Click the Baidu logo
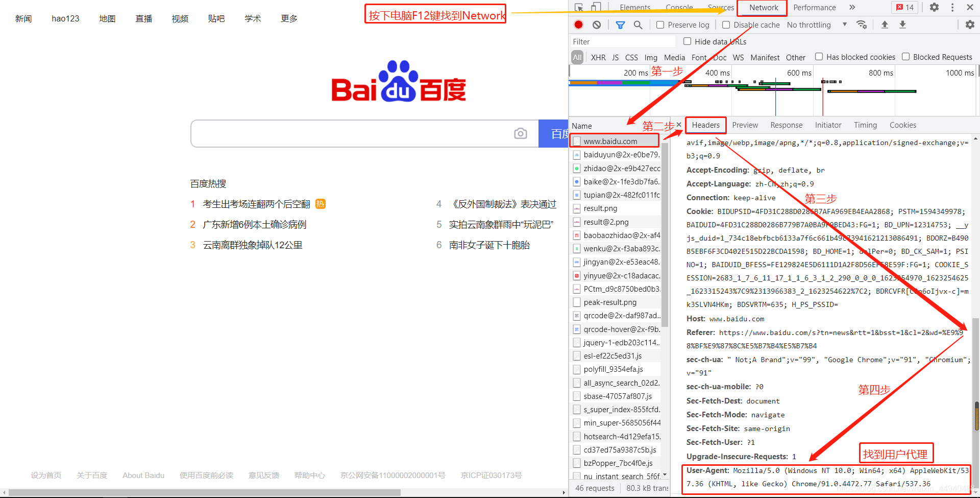 [x=399, y=82]
